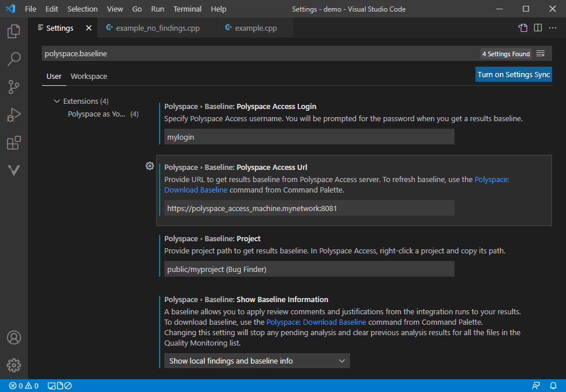The image size is (566, 392).
Task: Open the editor More Actions ellipsis menu
Action: tap(552, 27)
